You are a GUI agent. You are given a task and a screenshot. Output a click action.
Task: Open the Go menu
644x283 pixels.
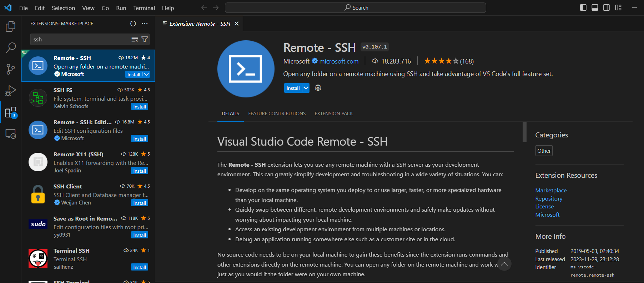[x=105, y=8]
